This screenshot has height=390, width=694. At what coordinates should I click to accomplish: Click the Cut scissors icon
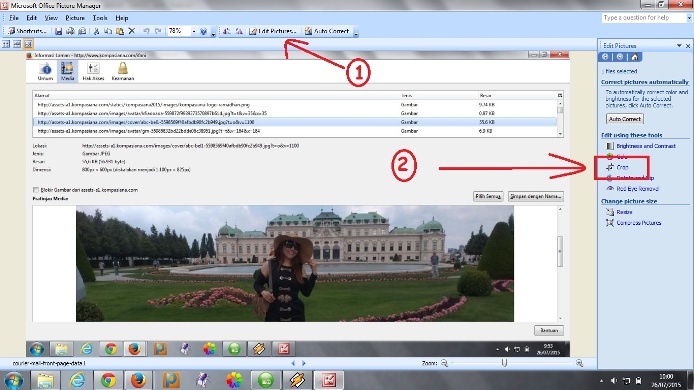[96, 31]
